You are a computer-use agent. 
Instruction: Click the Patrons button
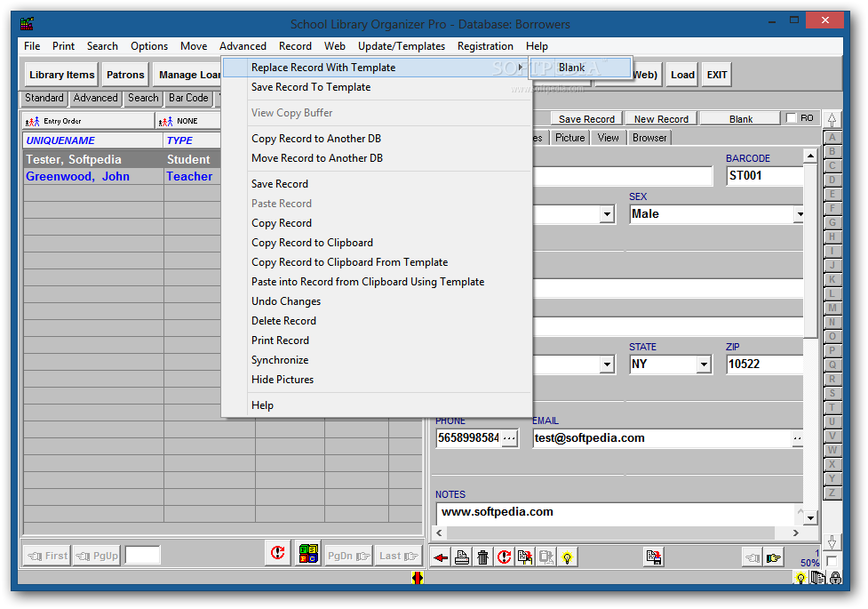pos(125,75)
